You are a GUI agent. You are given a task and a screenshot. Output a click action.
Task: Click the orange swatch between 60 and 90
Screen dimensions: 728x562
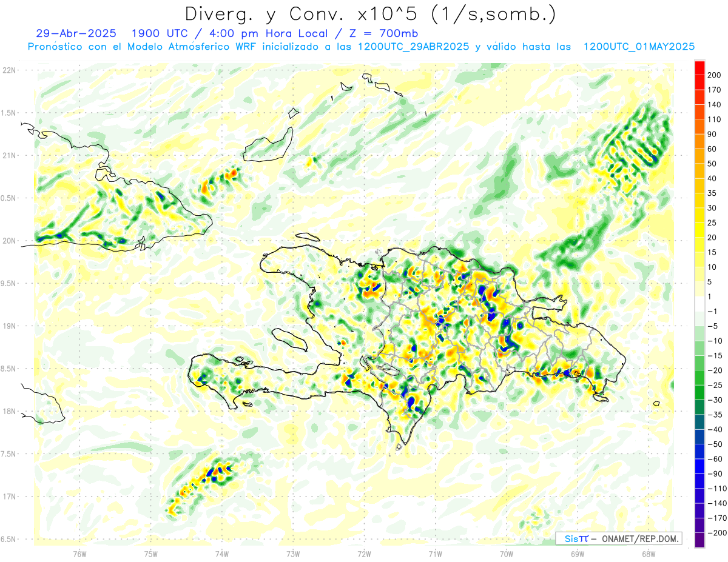700,141
